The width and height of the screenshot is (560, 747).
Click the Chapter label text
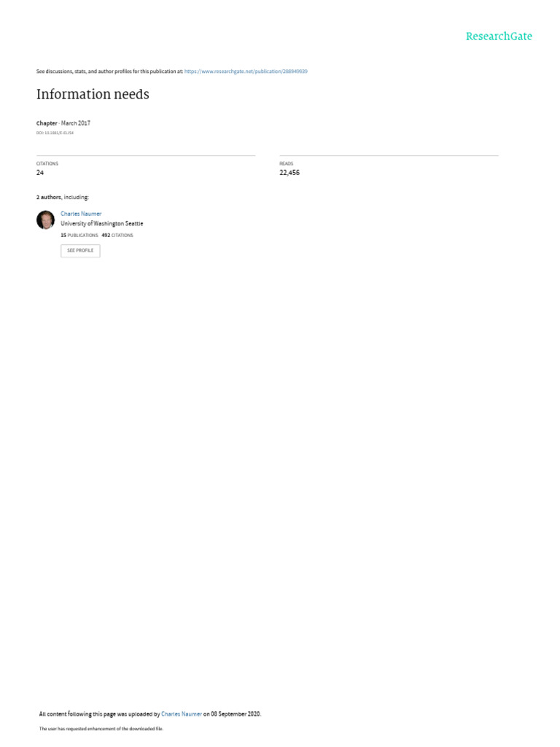pyautogui.click(x=47, y=123)
